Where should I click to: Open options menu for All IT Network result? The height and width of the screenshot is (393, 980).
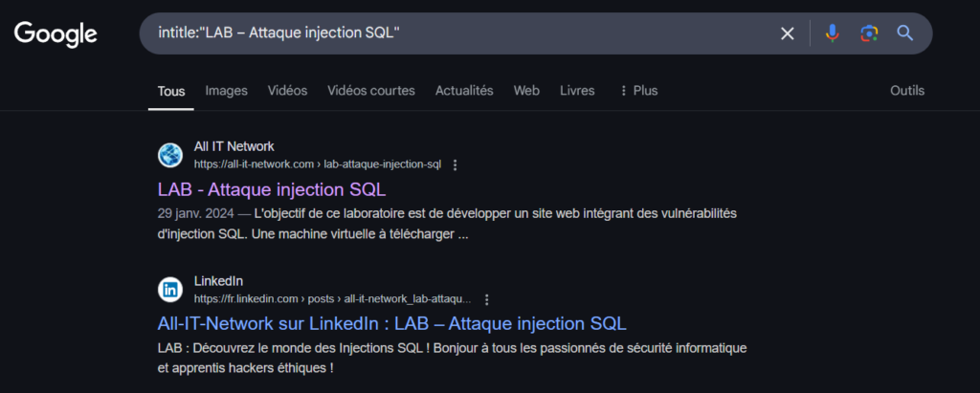456,164
